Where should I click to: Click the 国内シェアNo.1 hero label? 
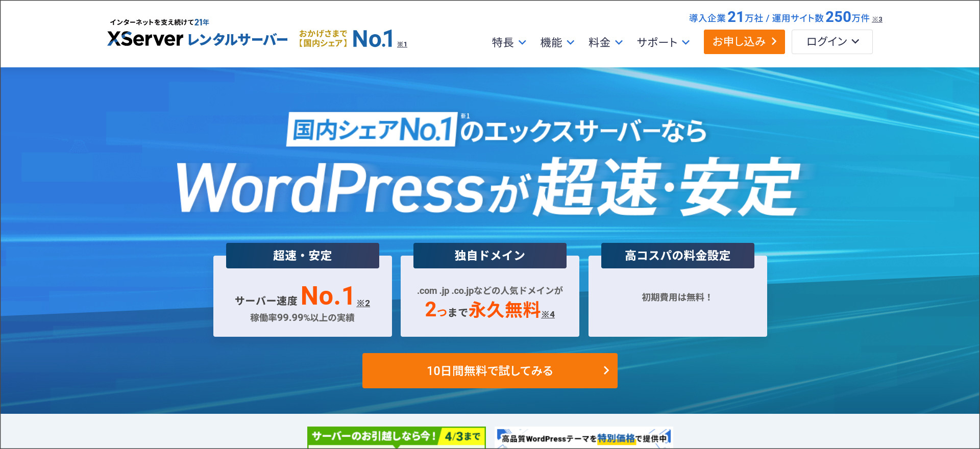372,129
